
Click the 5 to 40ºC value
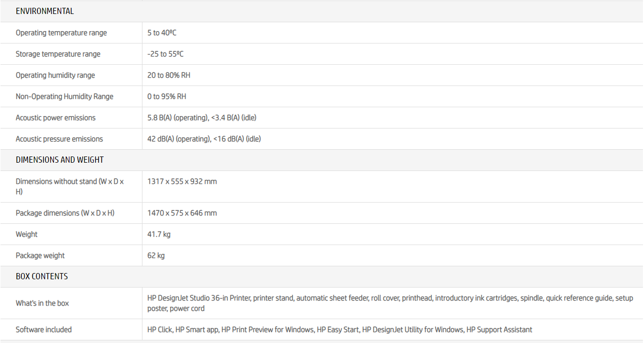(x=162, y=33)
